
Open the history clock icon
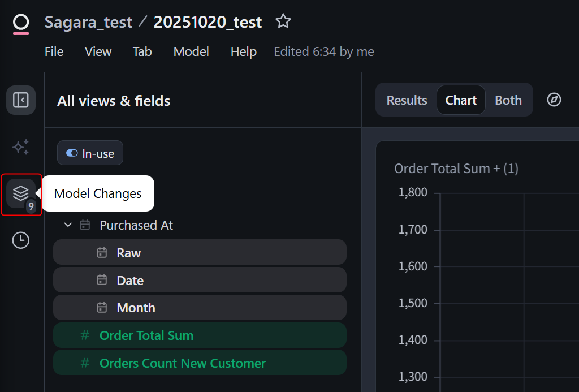21,240
